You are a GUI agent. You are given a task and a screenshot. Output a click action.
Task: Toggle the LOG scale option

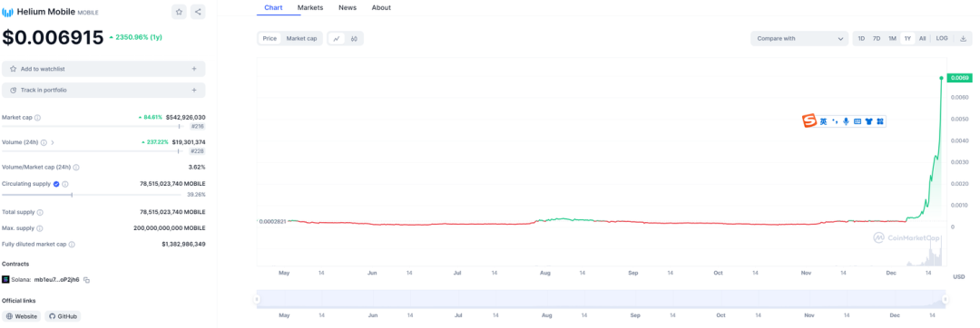click(942, 39)
